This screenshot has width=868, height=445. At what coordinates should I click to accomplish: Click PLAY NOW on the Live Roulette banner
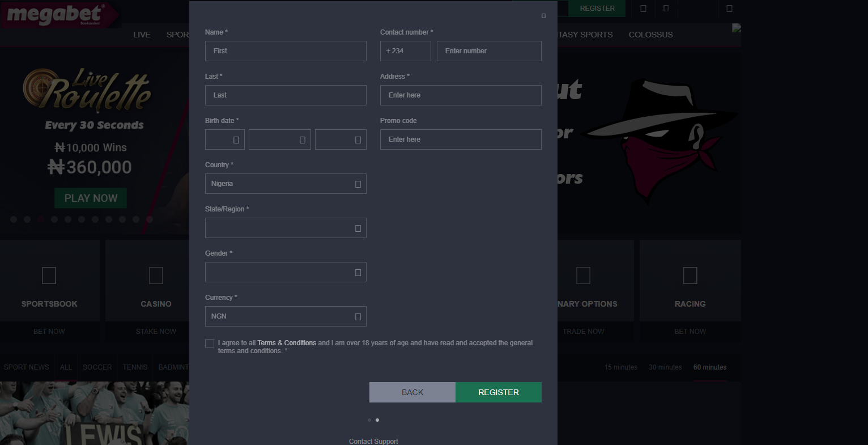tap(90, 198)
